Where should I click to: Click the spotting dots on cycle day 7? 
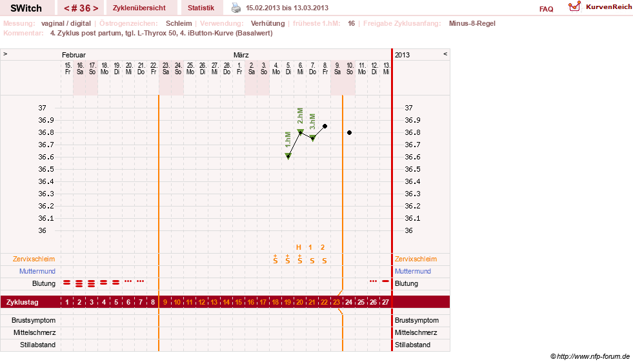tap(141, 281)
